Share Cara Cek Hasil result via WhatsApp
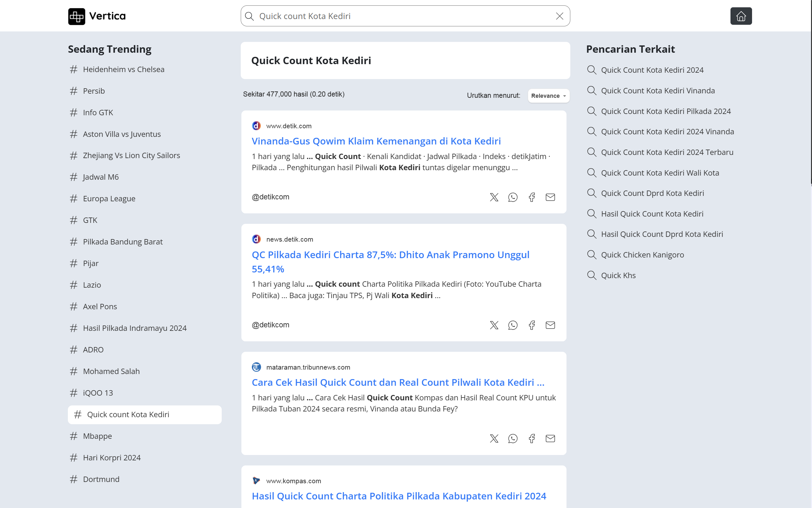The height and width of the screenshot is (508, 812). coord(513,438)
